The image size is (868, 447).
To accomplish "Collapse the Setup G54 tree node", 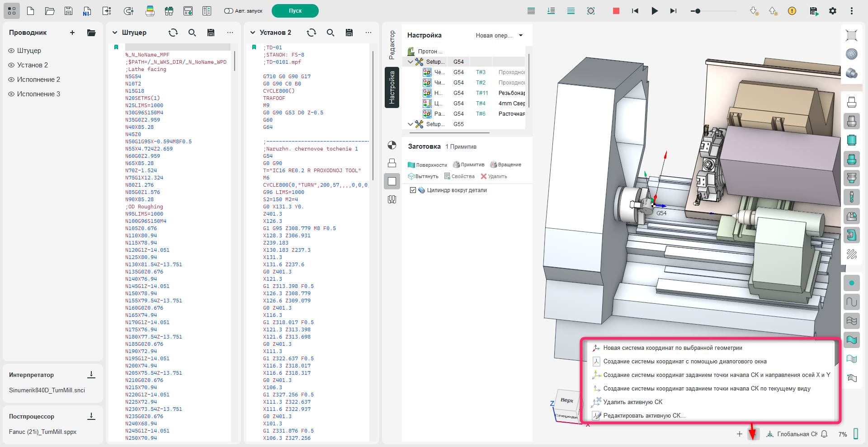I will 410,62.
